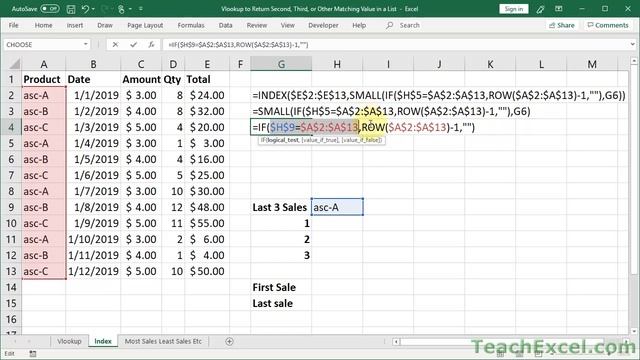Click the pen icon in title bar
Viewport: 640px width, 360px height.
coord(540,9)
